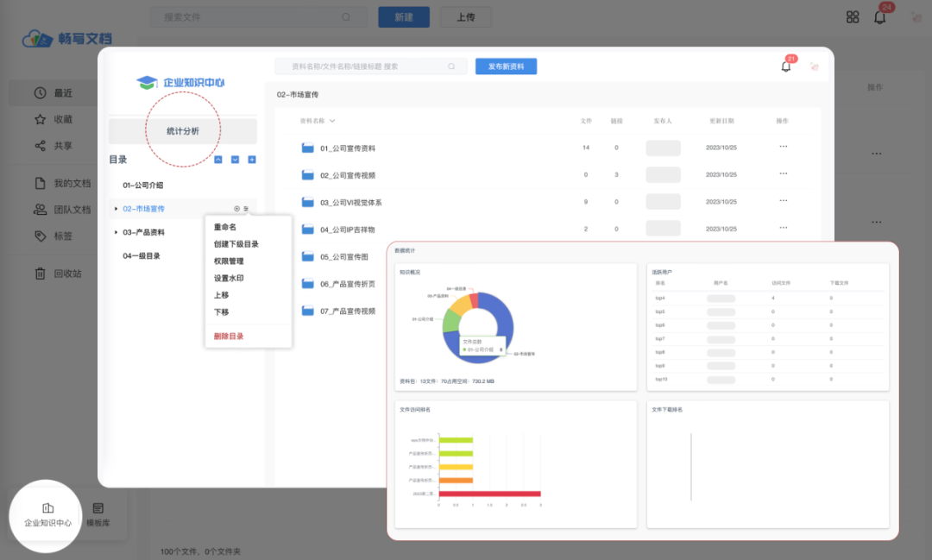Toggle the 资料名称 sort arrow
932x560 pixels.
(x=332, y=121)
